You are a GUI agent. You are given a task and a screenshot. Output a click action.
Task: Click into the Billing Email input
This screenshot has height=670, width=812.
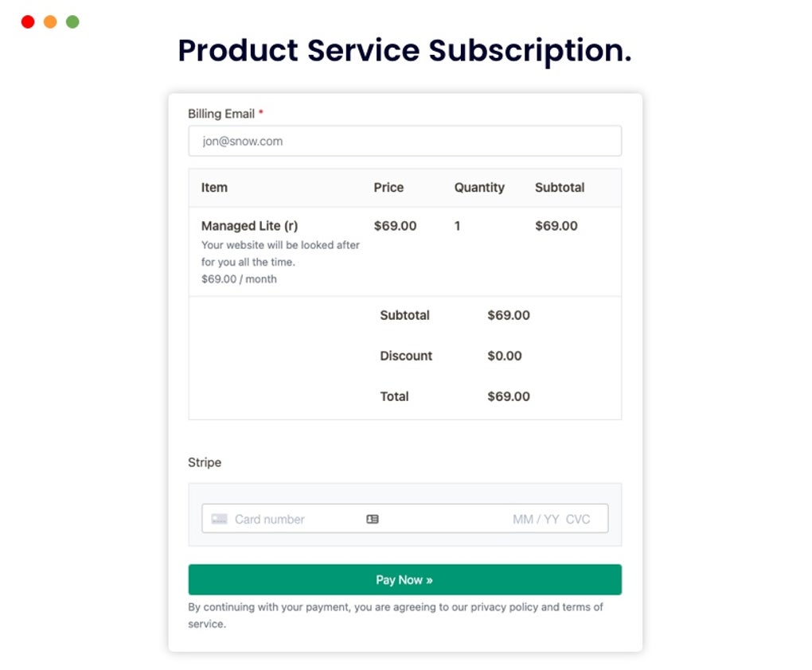[x=404, y=140]
